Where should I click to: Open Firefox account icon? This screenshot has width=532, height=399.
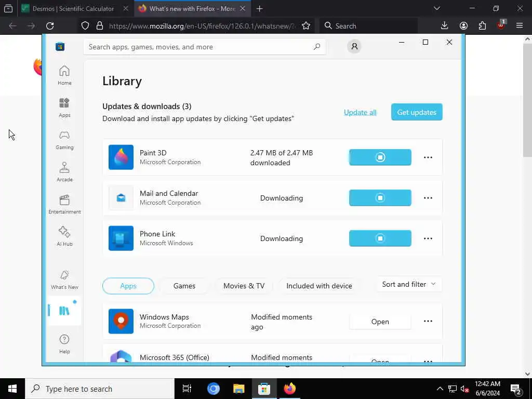[463, 26]
